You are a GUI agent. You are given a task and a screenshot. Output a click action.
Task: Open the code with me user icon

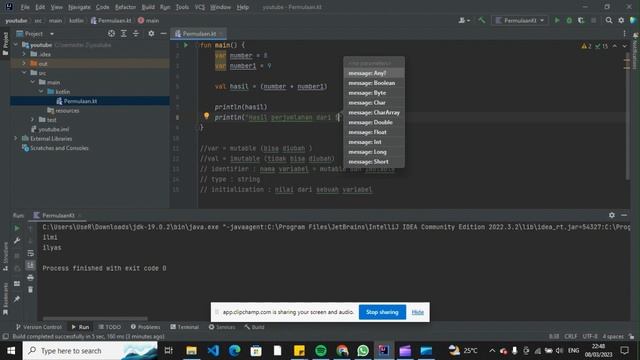464,20
